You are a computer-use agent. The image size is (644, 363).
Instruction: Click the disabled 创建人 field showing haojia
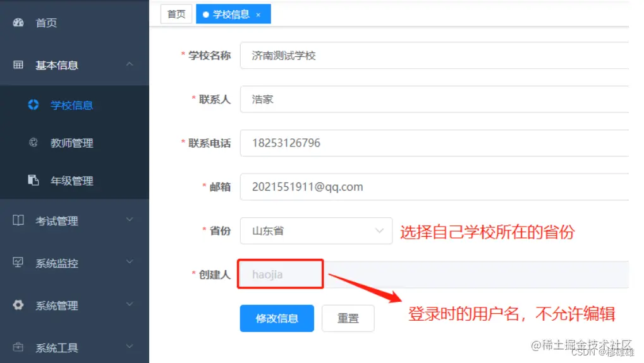pyautogui.click(x=435, y=275)
